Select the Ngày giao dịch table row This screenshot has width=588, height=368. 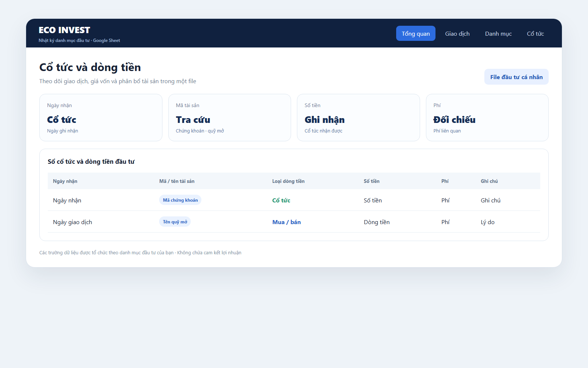tap(294, 222)
